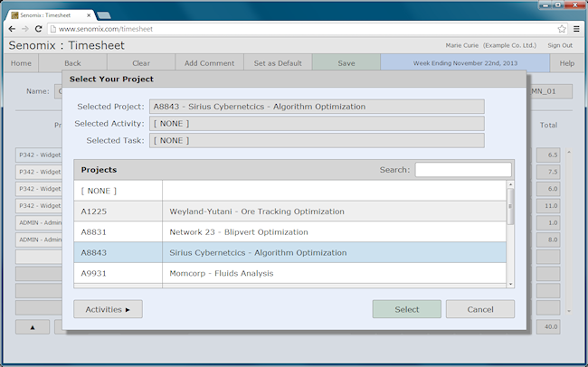
Task: Close the Senomix : Timesheet tab
Action: pyautogui.click(x=89, y=15)
